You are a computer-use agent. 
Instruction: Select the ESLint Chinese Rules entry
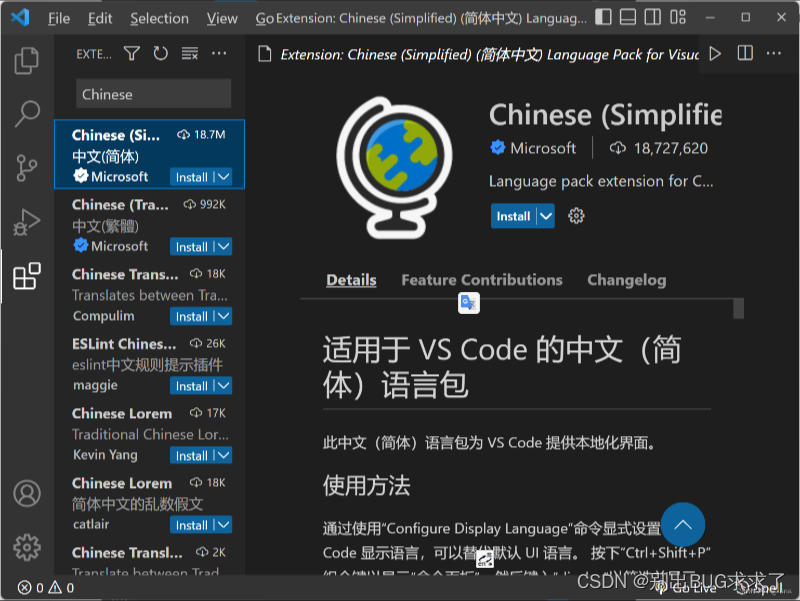coord(149,364)
